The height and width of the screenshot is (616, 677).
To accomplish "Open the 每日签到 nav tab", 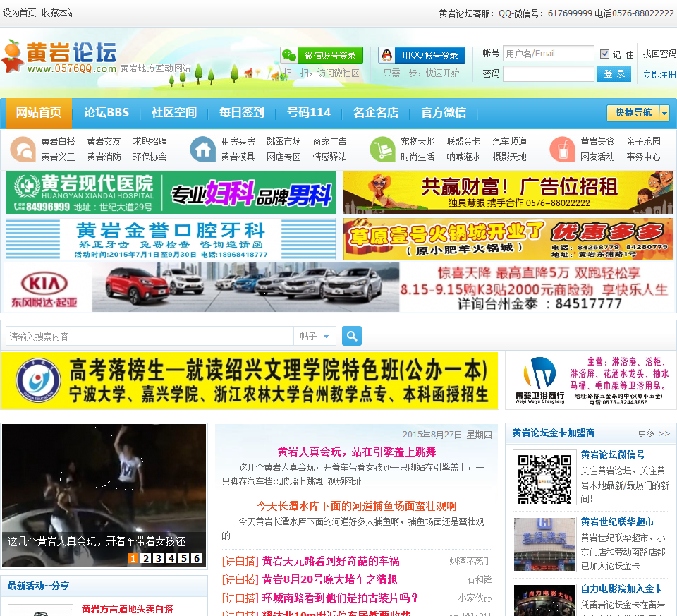I will (x=241, y=113).
